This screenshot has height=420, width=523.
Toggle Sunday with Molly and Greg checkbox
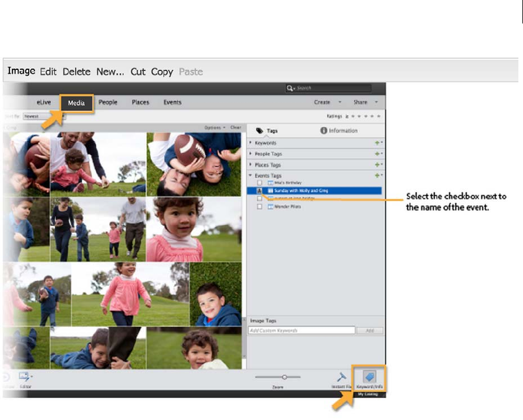click(260, 191)
